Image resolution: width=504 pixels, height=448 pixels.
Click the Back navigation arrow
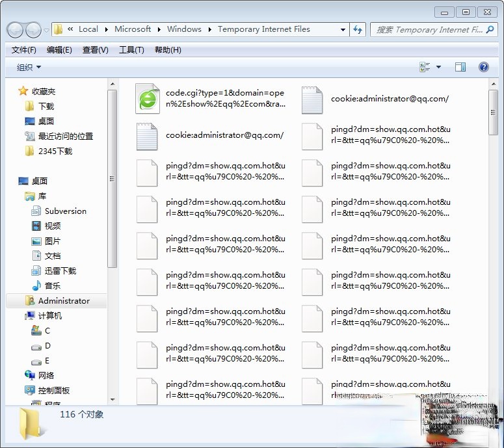[x=15, y=31]
